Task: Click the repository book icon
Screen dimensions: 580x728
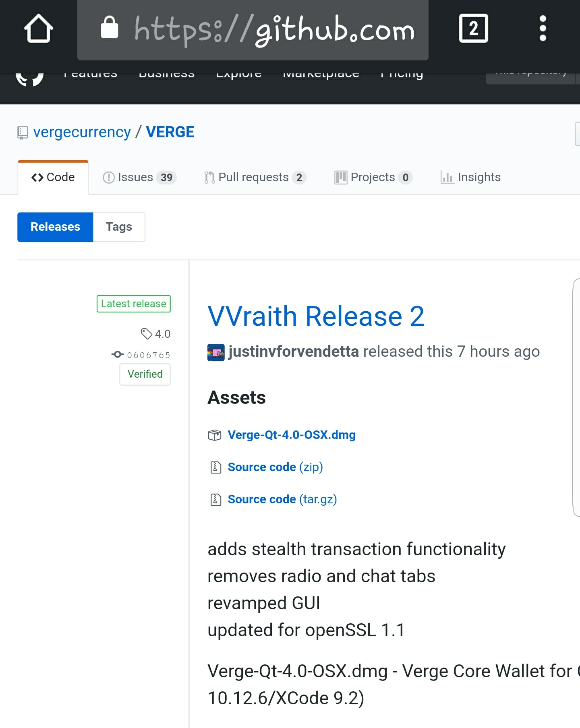Action: (x=23, y=133)
